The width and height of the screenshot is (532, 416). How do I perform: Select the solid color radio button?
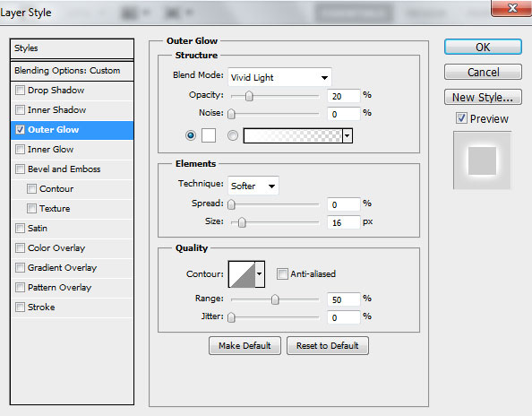(x=191, y=135)
